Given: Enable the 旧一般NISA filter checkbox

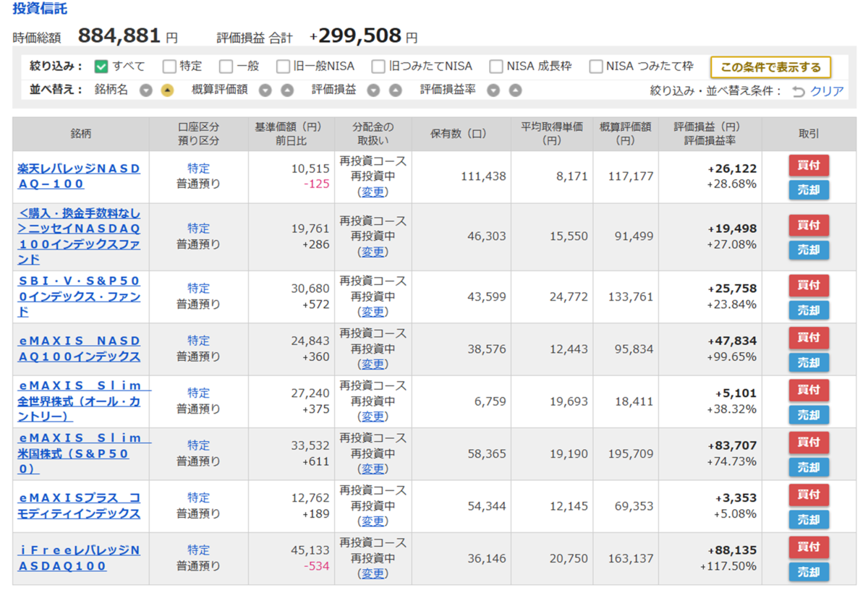Looking at the screenshot, I should [x=283, y=67].
